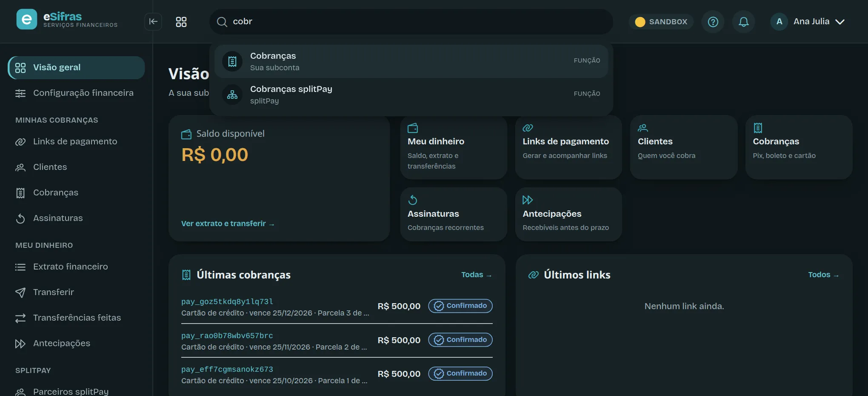The height and width of the screenshot is (396, 868).
Task: Click Todos link in Últimos links
Action: point(823,275)
